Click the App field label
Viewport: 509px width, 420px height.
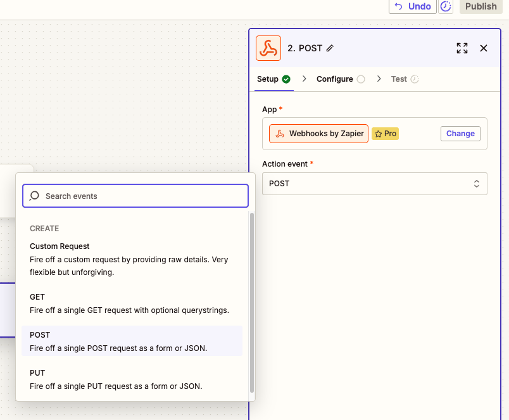(x=270, y=110)
